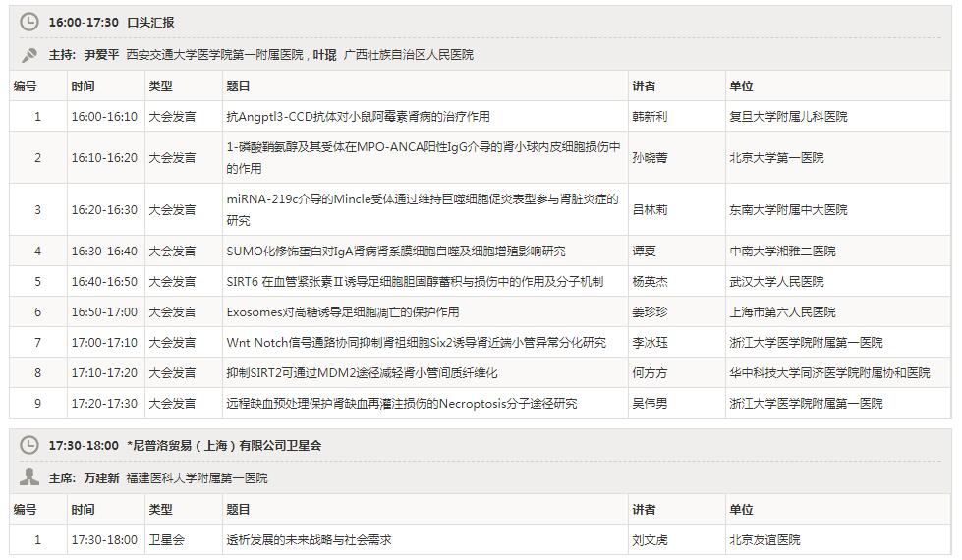Click the 题目 header in oral session table
This screenshot has width=962, height=560.
[238, 85]
